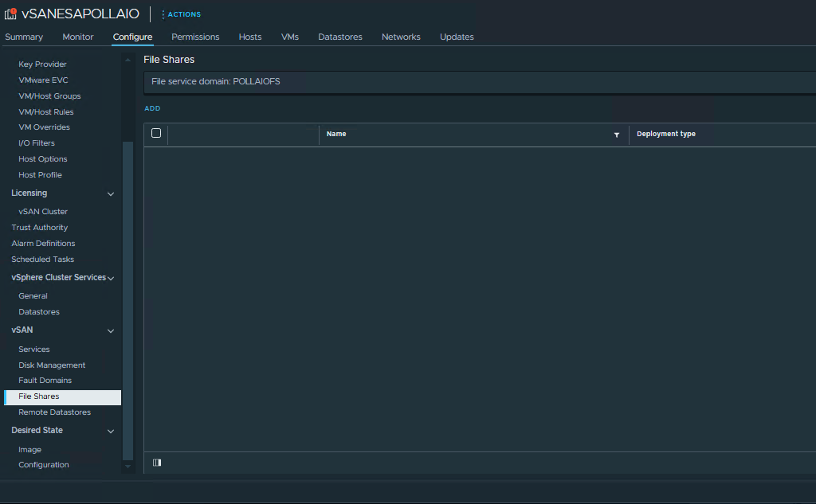Select File Shares in sidebar
The height and width of the screenshot is (504, 816).
click(x=62, y=397)
